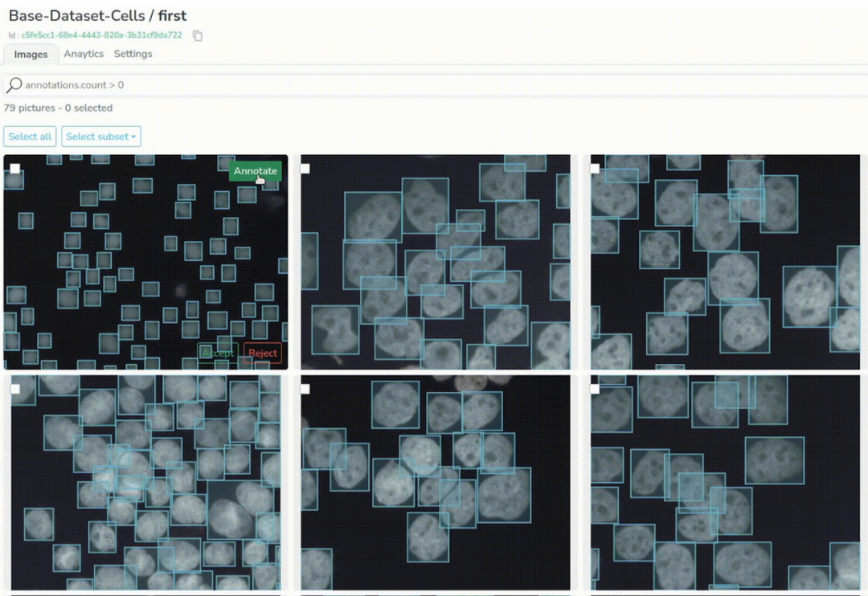Check the selection box on the bottom-right image
The image size is (868, 596).
click(x=595, y=388)
